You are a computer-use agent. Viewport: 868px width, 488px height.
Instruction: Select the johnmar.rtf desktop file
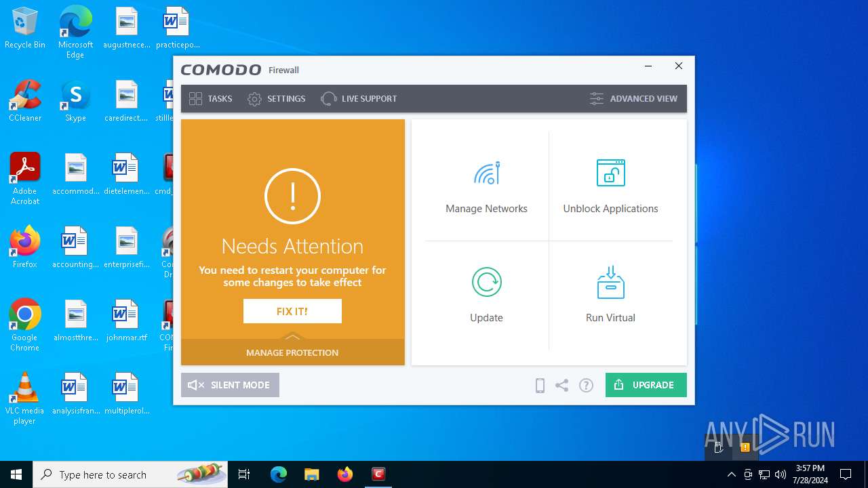127,321
